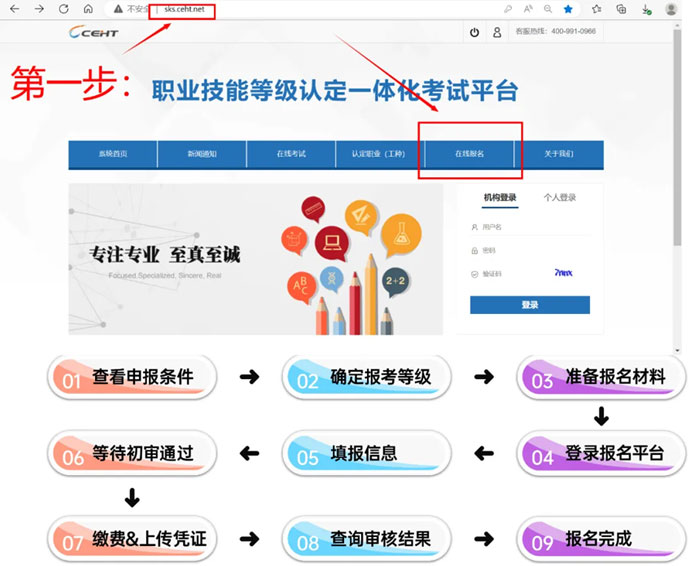Select 在线考试 navigation item
689x566 pixels.
tap(291, 154)
